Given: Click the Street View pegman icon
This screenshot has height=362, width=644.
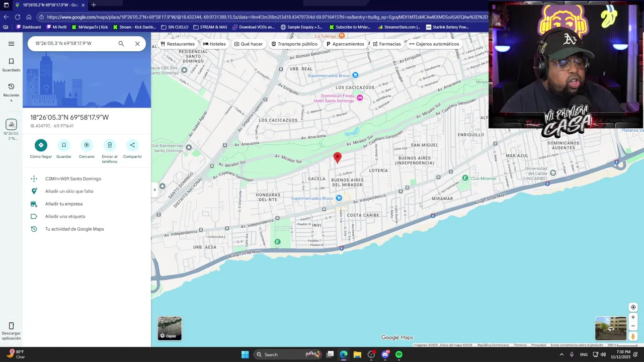Looking at the screenshot, I should click(x=633, y=336).
